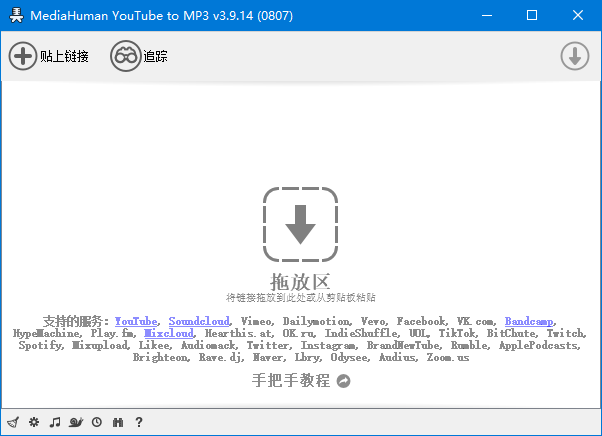The height and width of the screenshot is (436, 602).
Task: Minimize the MediaHuman window
Action: coord(487,15)
